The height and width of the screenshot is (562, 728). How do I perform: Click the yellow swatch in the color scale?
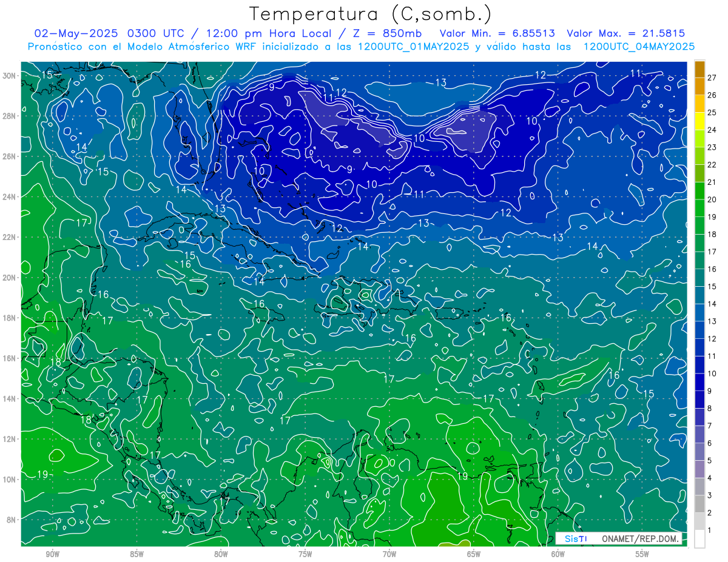[x=699, y=121]
